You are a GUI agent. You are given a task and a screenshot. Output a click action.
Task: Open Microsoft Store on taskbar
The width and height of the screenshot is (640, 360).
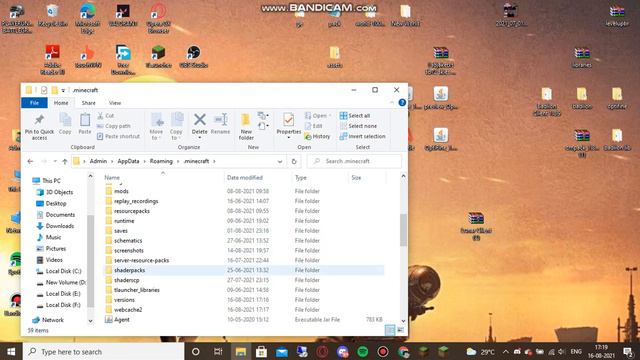tap(261, 351)
